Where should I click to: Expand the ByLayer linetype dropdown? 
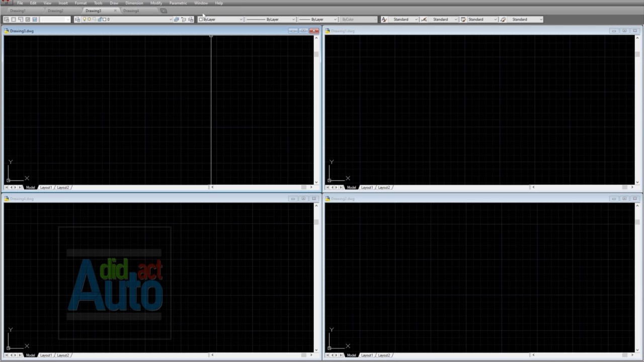(x=293, y=20)
